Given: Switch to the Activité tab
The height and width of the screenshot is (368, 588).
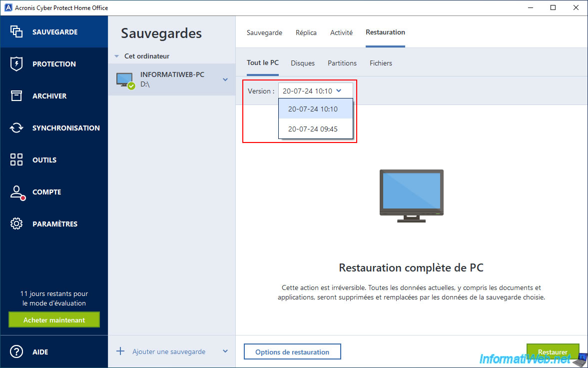Looking at the screenshot, I should click(341, 32).
